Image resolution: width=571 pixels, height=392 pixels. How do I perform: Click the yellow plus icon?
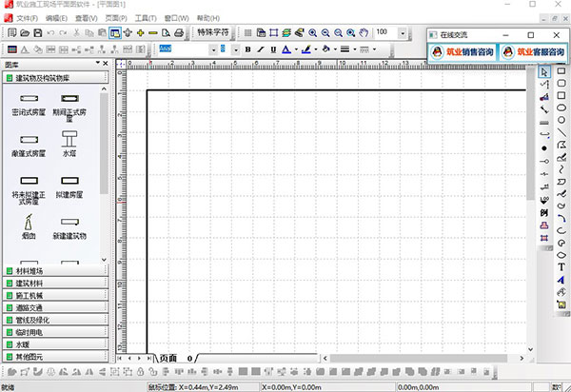pos(141,33)
